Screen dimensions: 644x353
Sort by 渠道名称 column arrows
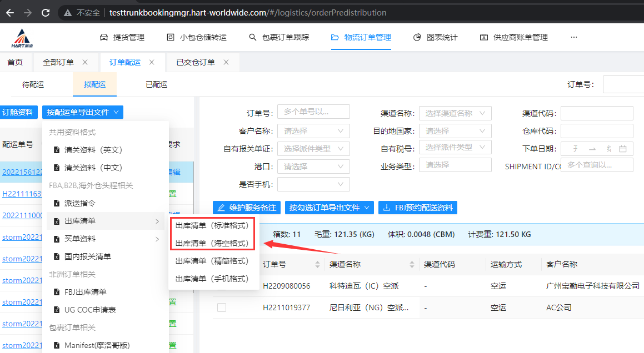point(412,265)
